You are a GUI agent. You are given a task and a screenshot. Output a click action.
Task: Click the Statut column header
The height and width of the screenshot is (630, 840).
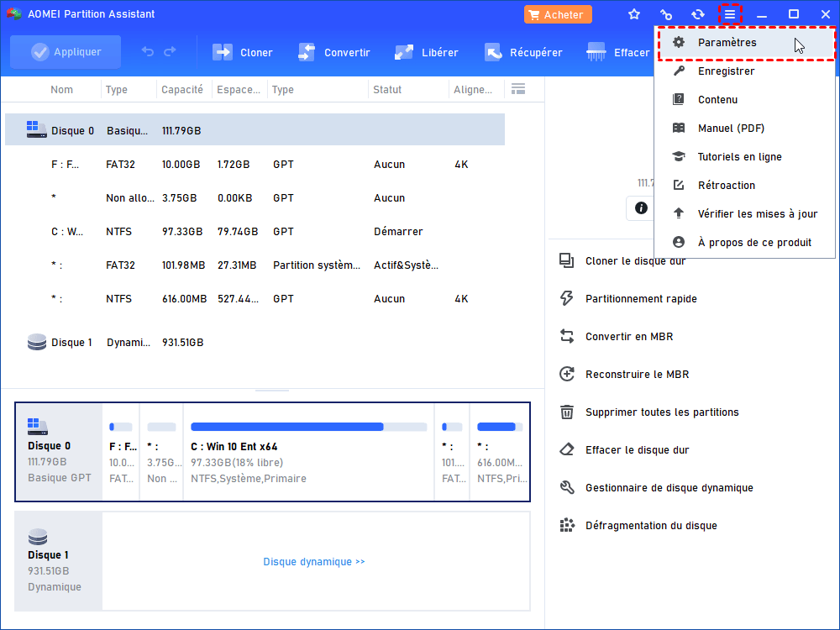(x=387, y=90)
